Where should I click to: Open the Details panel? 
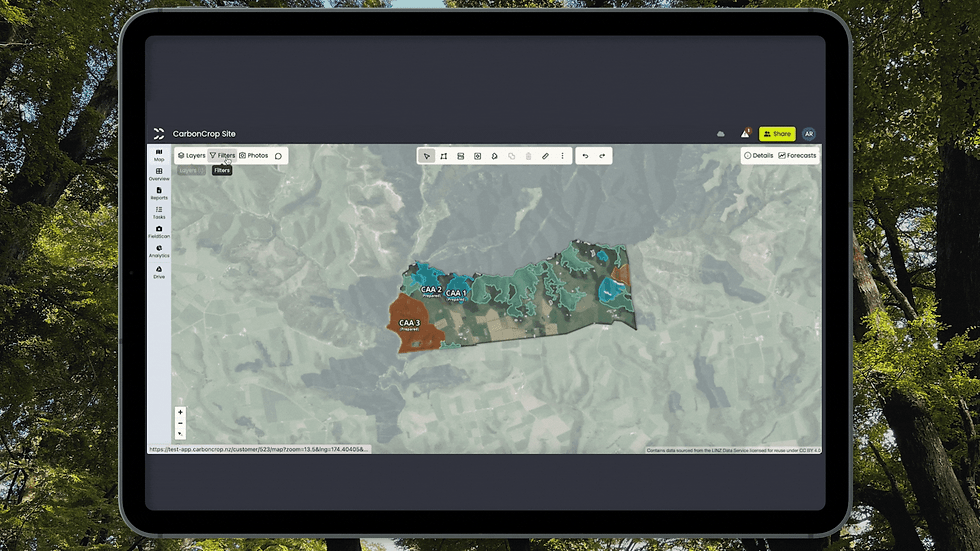click(x=759, y=156)
